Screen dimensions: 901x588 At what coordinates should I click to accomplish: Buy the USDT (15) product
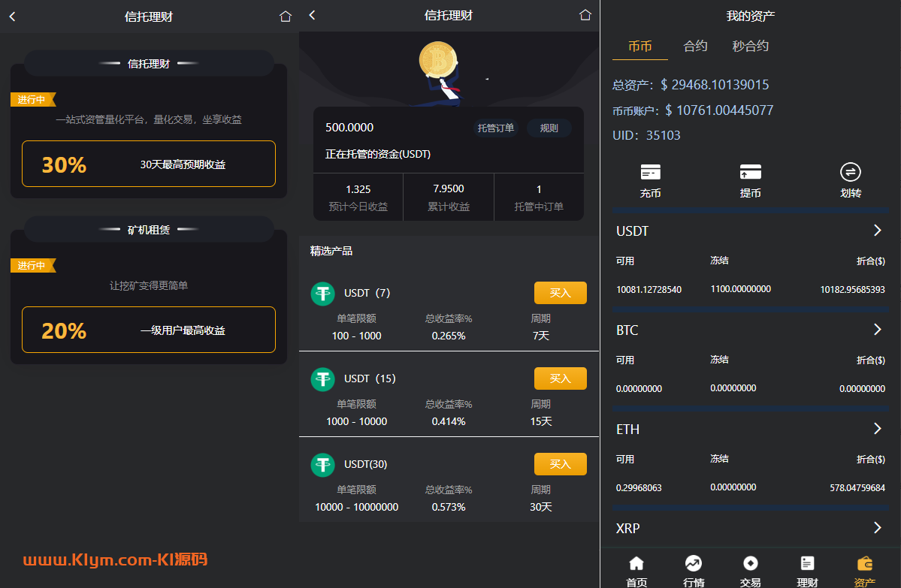[561, 378]
